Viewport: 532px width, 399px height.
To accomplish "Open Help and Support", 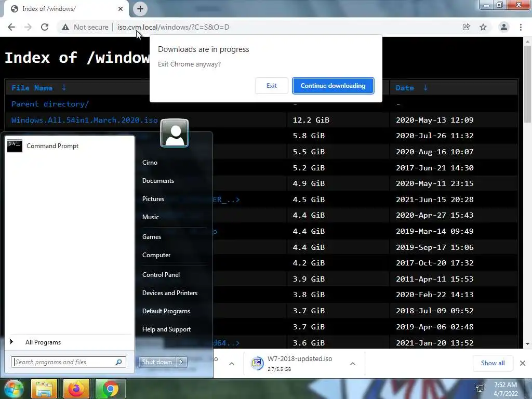I will (166, 329).
